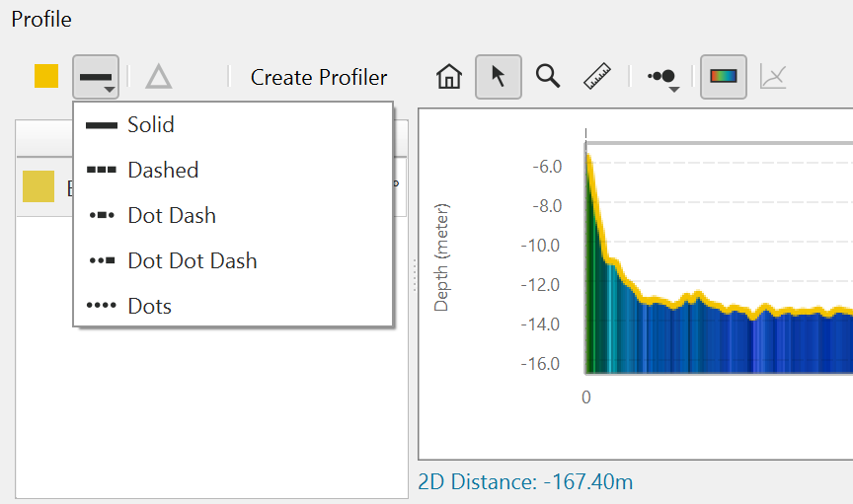Click the yellow profile swatch in list
853x504 pixels.
tap(39, 186)
